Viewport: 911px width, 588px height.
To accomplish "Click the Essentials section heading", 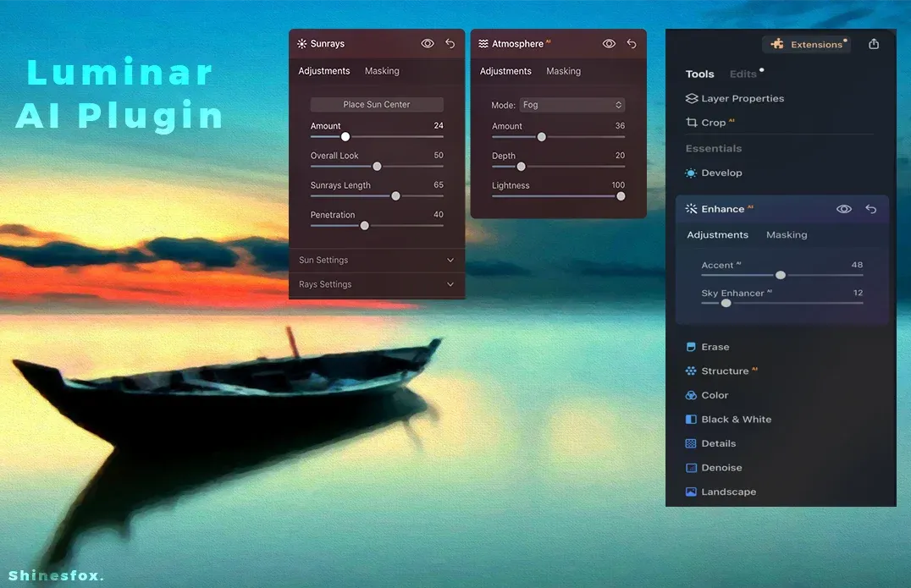I will point(714,149).
